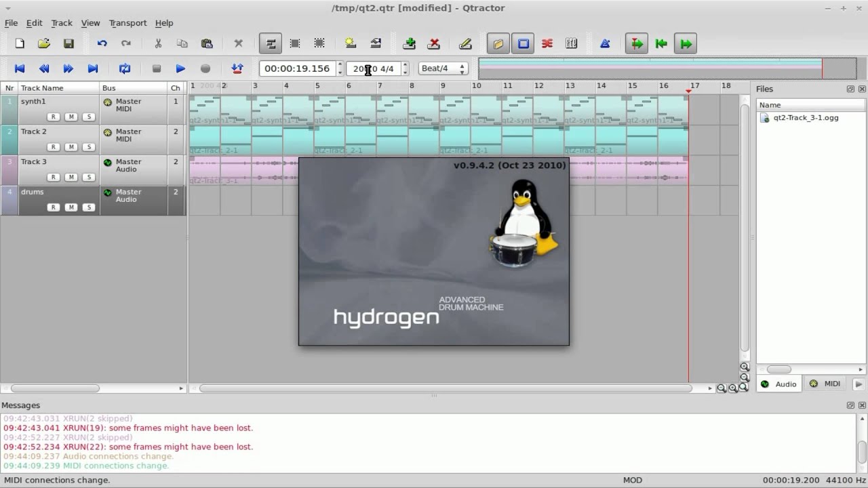Screen dimensions: 868x488
Task: Decrease tempo with down arrow
Action: pyautogui.click(x=405, y=72)
